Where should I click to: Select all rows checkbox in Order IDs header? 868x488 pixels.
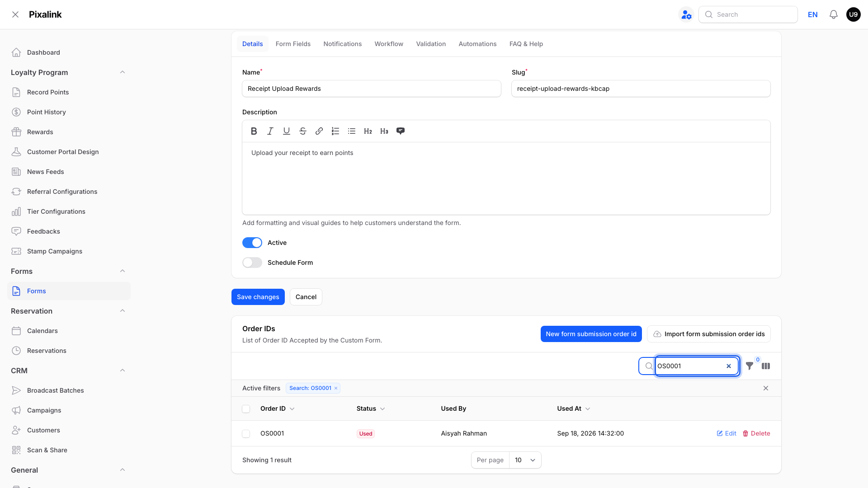pyautogui.click(x=246, y=409)
